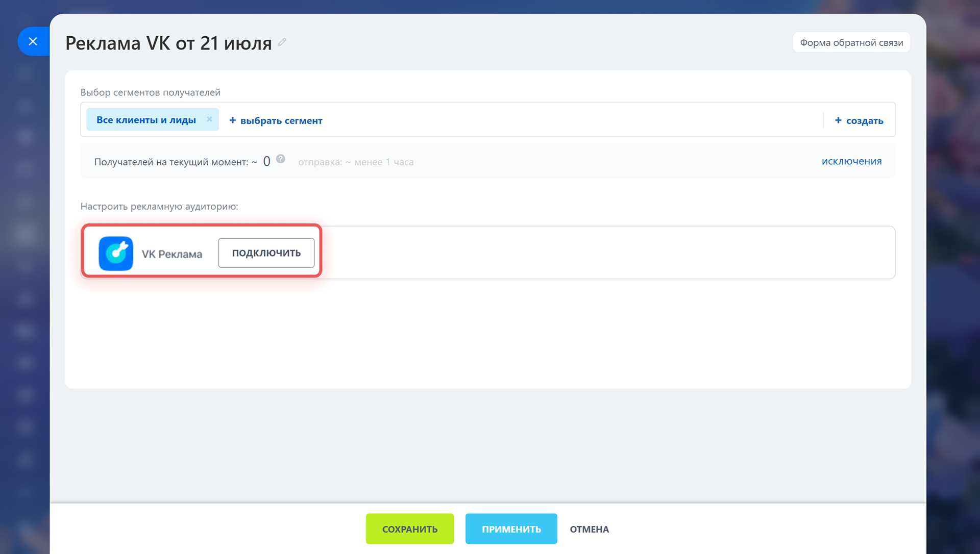Cancel editing with ОТМЕНА
The width and height of the screenshot is (980, 554).
point(590,529)
